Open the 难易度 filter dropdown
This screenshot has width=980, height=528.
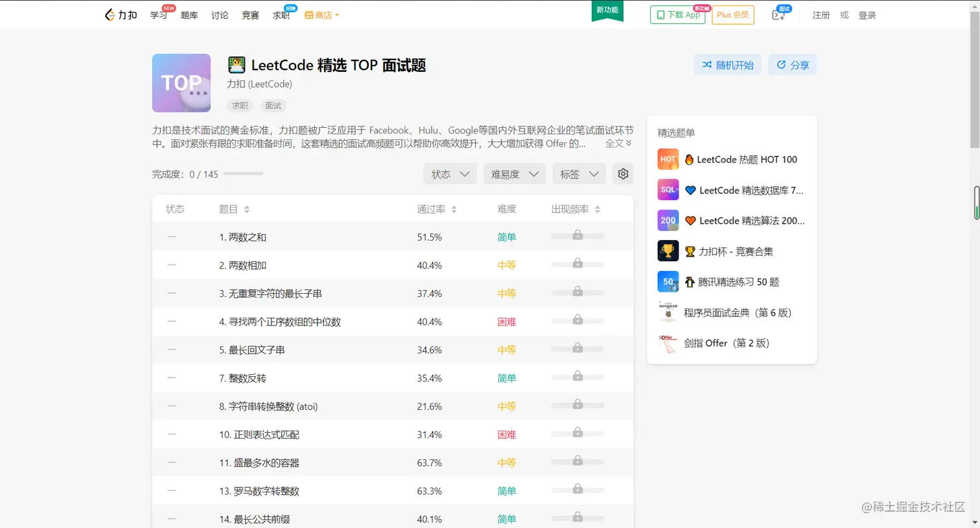pyautogui.click(x=515, y=174)
